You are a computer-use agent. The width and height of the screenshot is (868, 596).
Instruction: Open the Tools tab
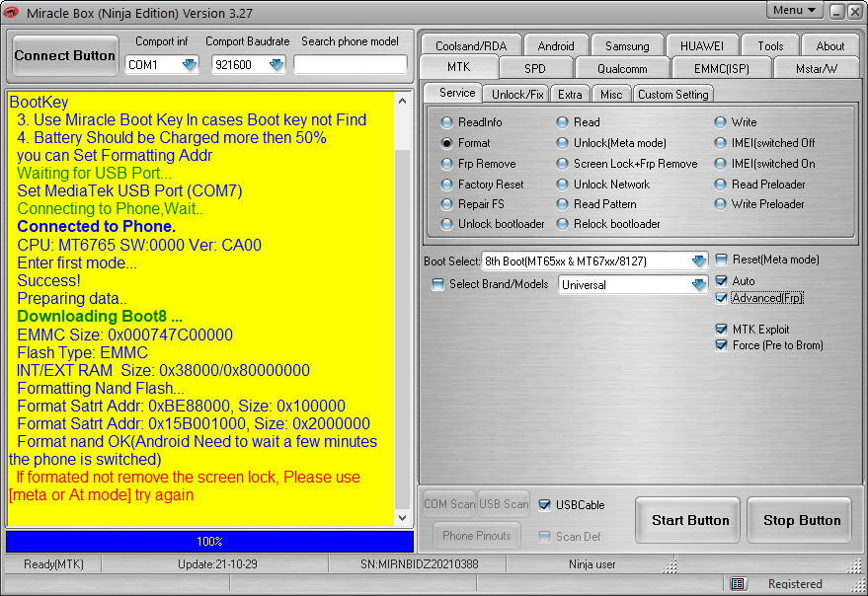click(770, 46)
